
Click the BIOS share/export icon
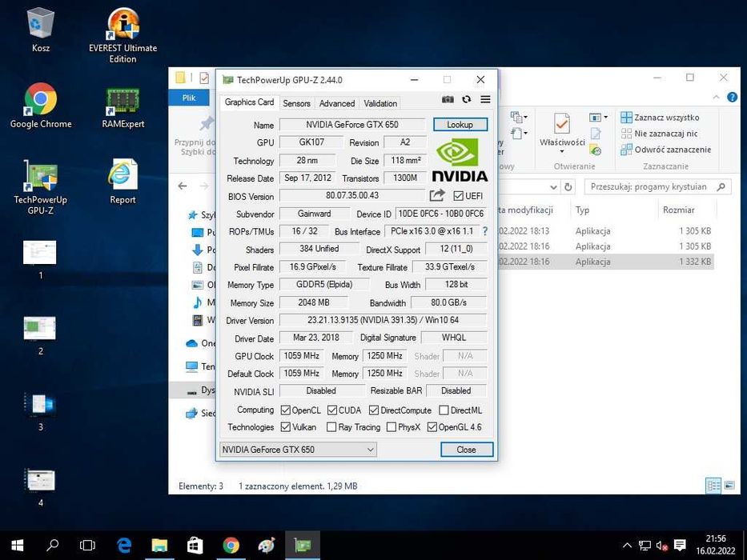(437, 195)
